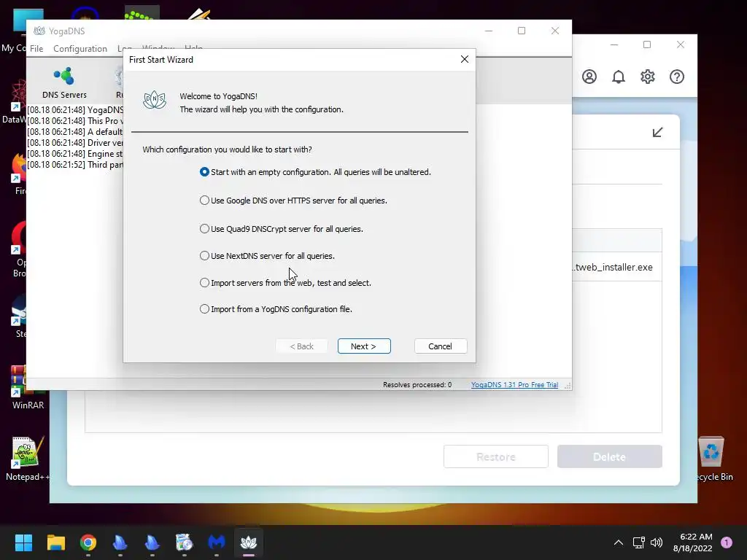
Task: Launch Google Chrome from the taskbar
Action: (88, 542)
